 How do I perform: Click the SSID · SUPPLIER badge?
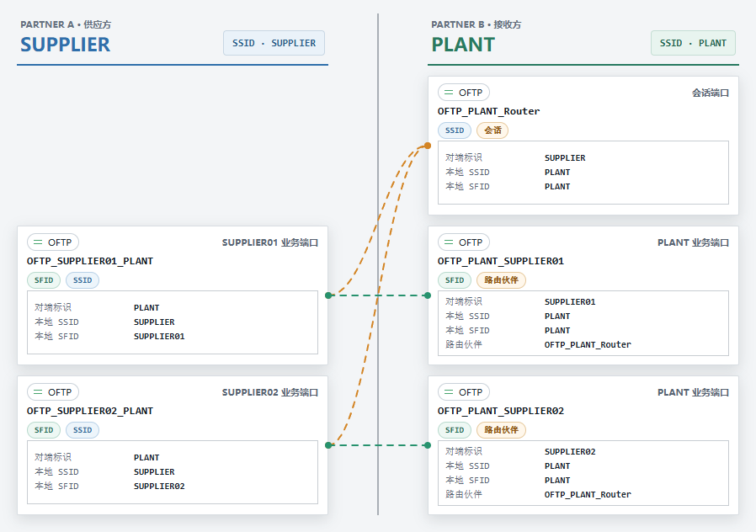tap(274, 43)
